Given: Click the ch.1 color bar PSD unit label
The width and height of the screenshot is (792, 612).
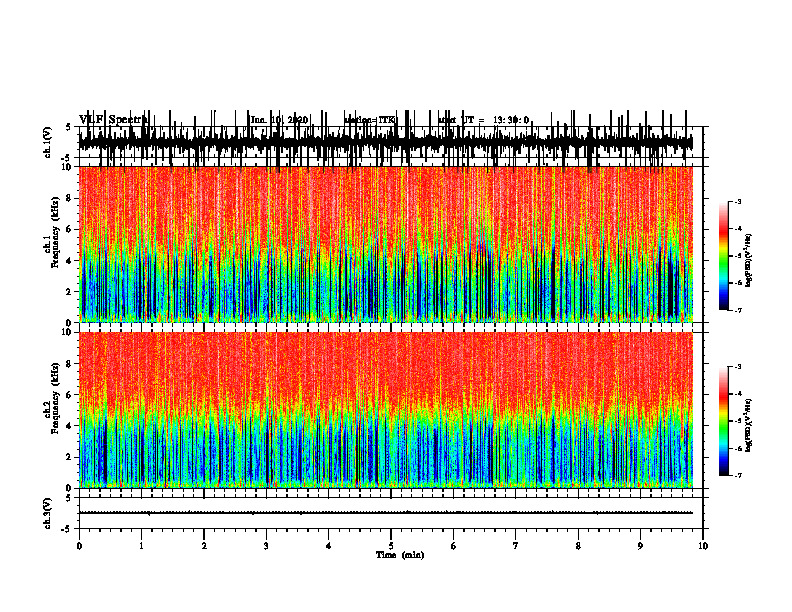Looking at the screenshot, I should point(749,261).
